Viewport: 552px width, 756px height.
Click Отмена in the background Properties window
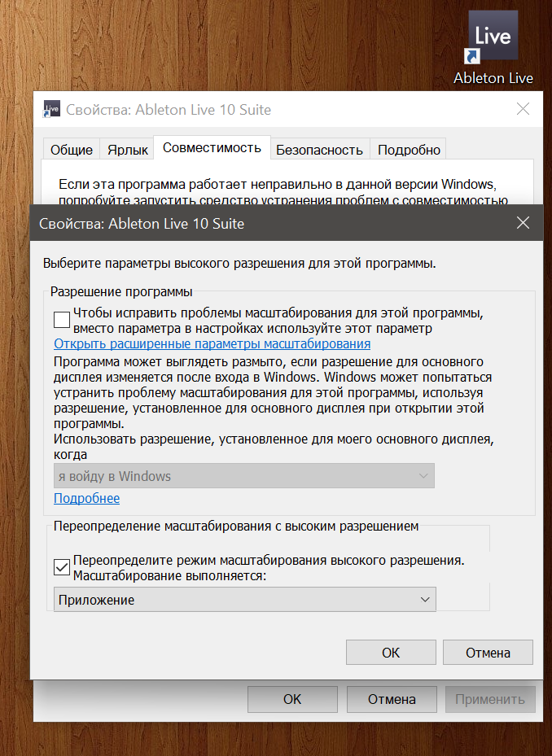click(392, 699)
